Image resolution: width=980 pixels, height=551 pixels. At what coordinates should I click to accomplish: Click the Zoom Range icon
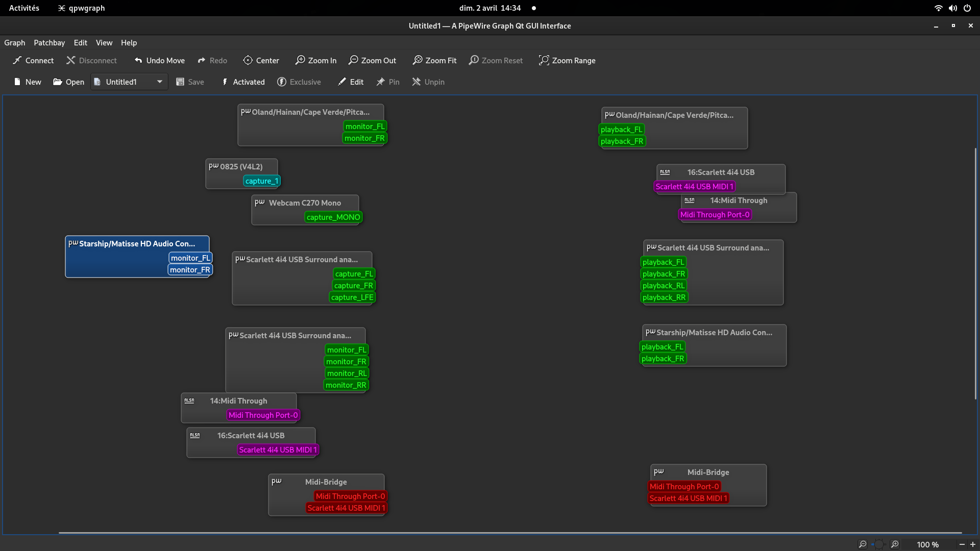(544, 60)
